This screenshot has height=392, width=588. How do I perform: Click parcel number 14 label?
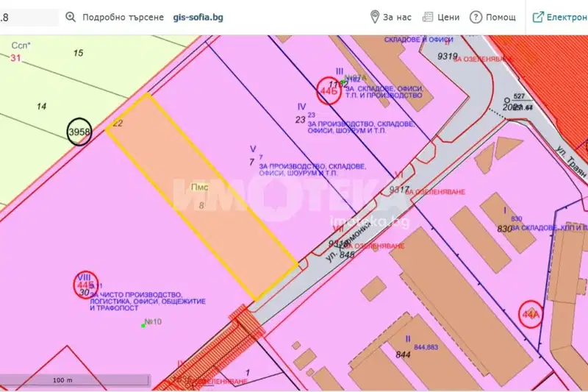pos(41,107)
